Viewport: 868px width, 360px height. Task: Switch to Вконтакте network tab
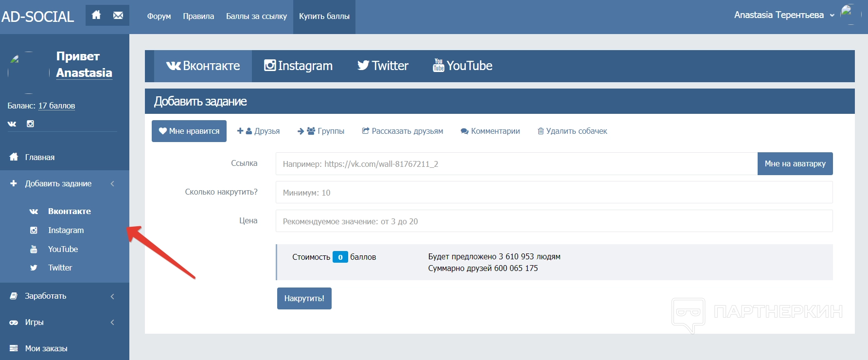coord(203,66)
